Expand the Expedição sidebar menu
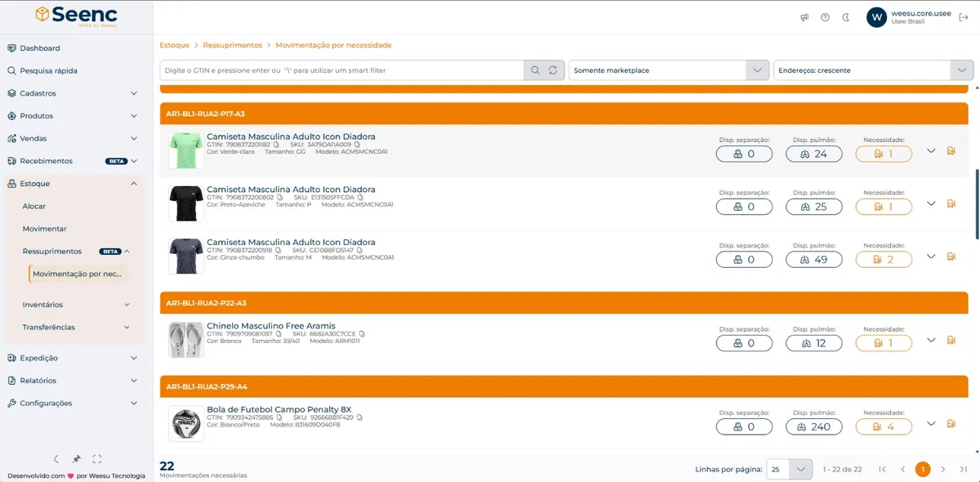Viewport: 980px width, 482px height. (x=72, y=358)
